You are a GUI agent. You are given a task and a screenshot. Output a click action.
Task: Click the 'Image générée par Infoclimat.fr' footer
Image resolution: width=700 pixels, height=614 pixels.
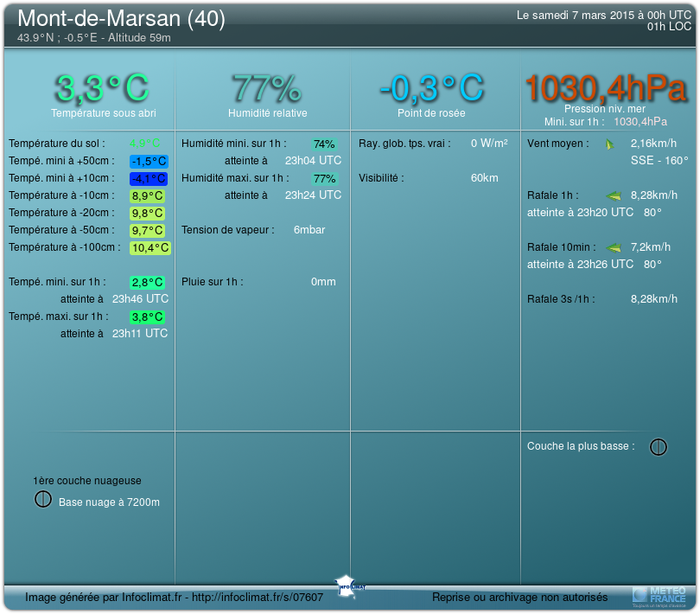tap(174, 598)
